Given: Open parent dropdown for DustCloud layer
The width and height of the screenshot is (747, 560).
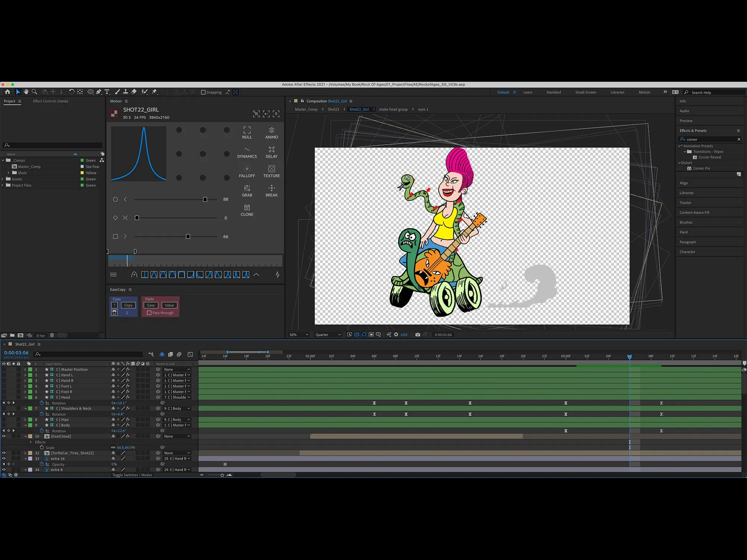Looking at the screenshot, I should (x=177, y=436).
